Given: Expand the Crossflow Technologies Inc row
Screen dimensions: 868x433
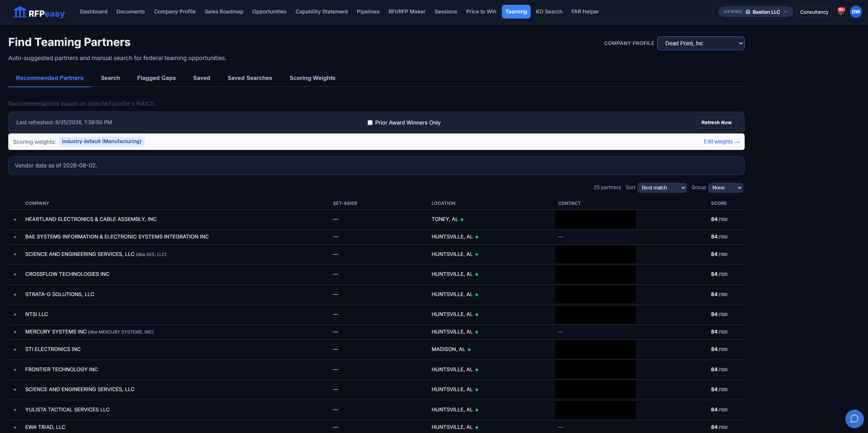Looking at the screenshot, I should point(15,274).
